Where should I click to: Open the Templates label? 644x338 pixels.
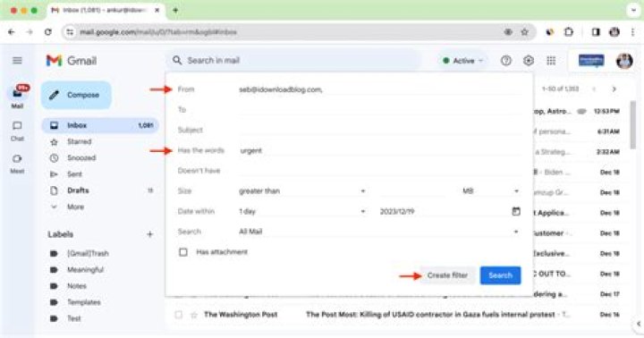coord(84,302)
